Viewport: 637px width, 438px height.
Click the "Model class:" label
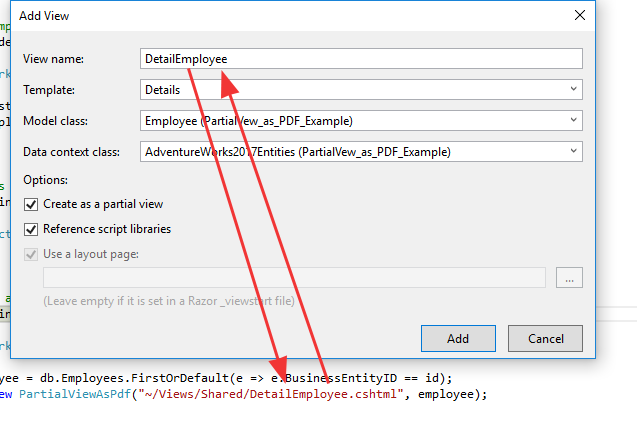[56, 121]
